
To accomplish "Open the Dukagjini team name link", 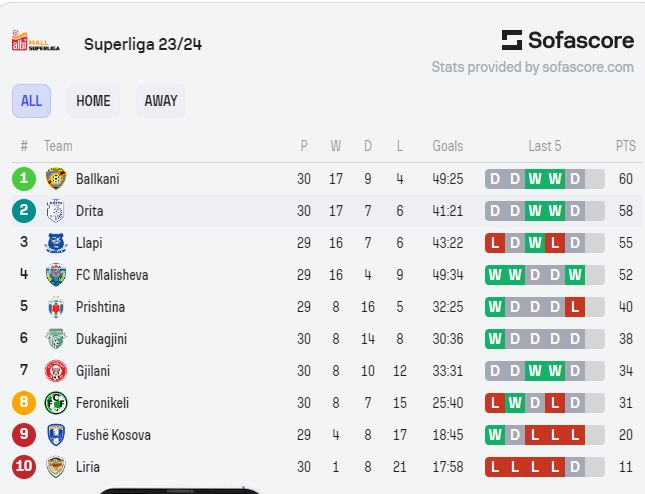I will point(101,339).
